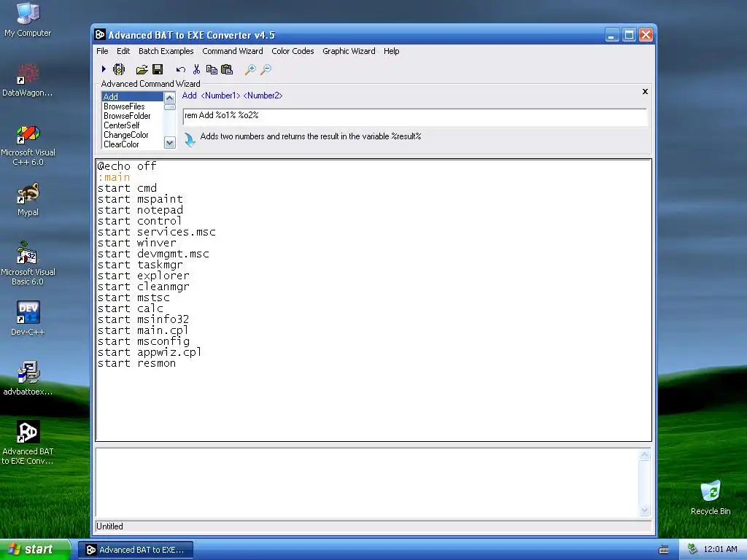The width and height of the screenshot is (747, 560).
Task: Click the rem Add command input field
Action: tap(414, 116)
